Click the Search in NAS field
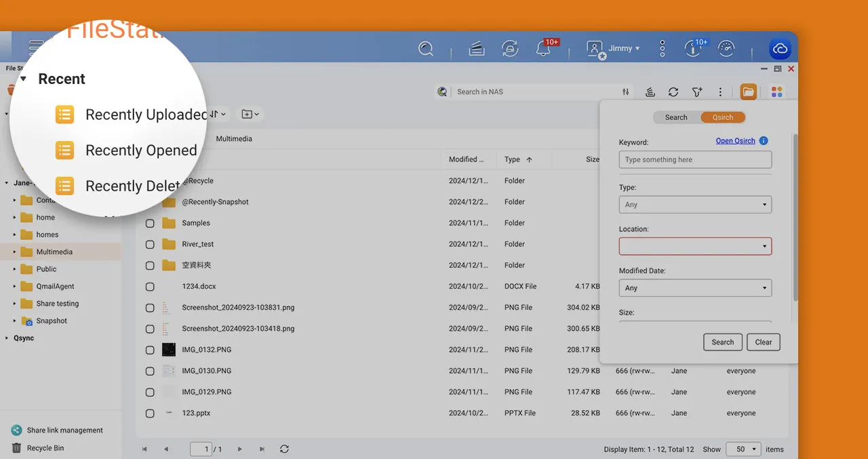 pos(536,92)
